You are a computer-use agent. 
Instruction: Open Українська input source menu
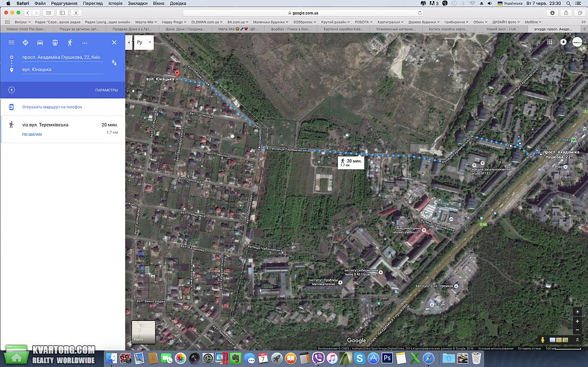[509, 3]
